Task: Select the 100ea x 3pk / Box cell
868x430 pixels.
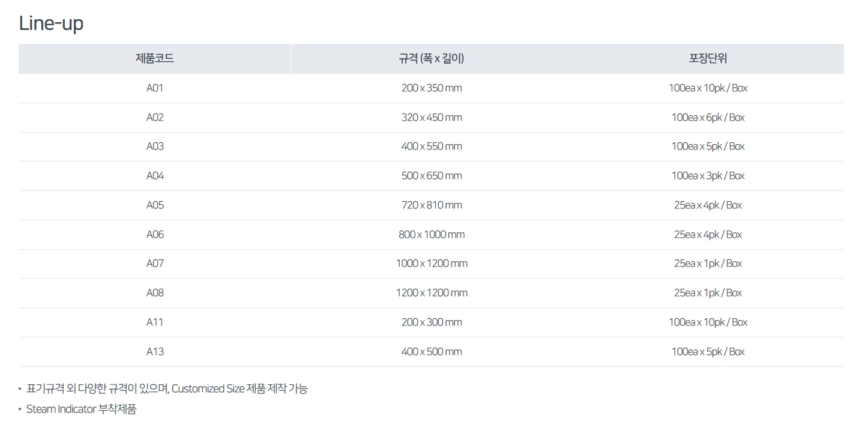Action: [x=708, y=176]
